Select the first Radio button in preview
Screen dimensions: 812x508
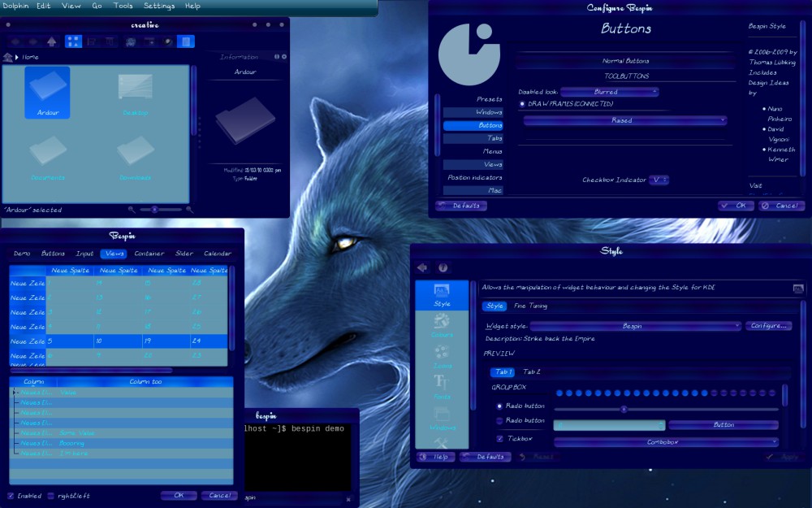[x=499, y=406]
